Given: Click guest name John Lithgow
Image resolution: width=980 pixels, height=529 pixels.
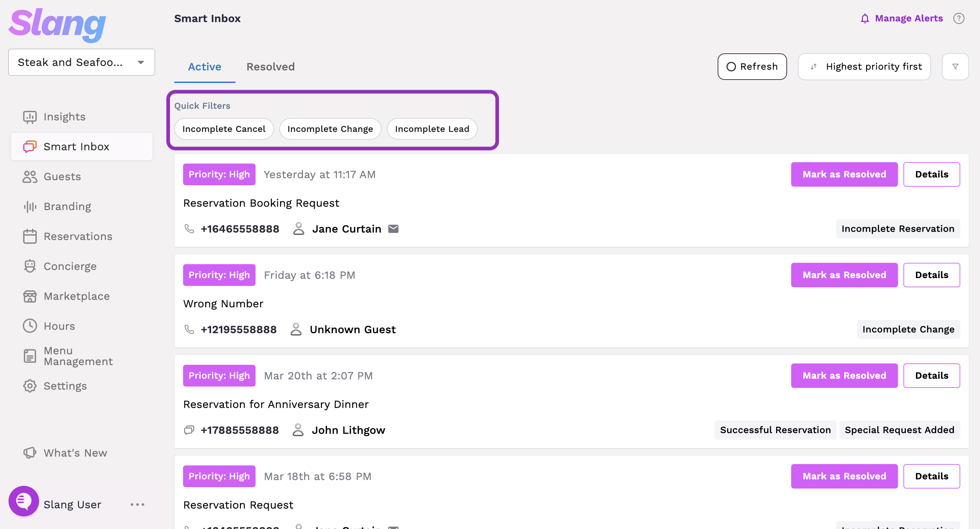Looking at the screenshot, I should [348, 430].
